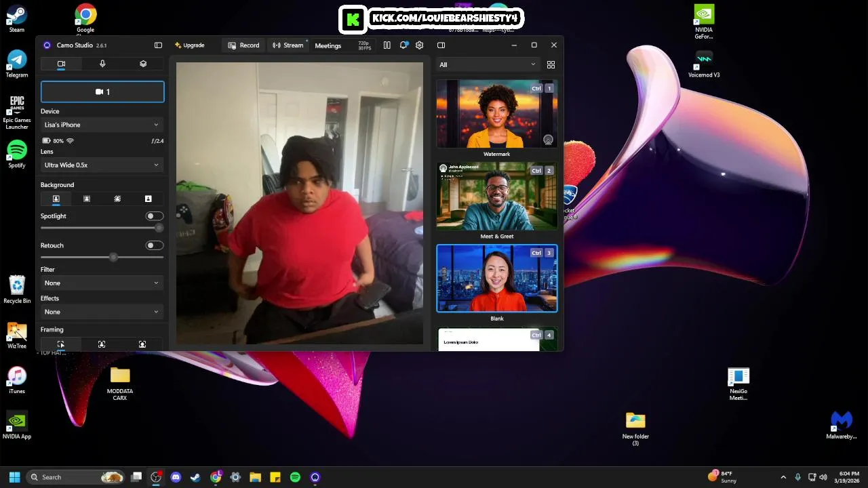Viewport: 868px width, 488px height.
Task: Open the 720p 30FPS resolution setting
Action: 364,45
